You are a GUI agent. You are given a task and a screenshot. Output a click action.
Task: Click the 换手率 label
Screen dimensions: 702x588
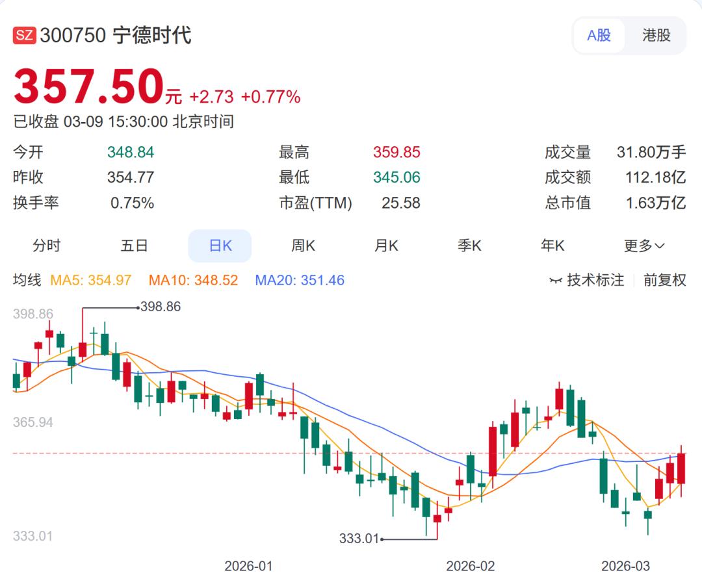point(36,203)
